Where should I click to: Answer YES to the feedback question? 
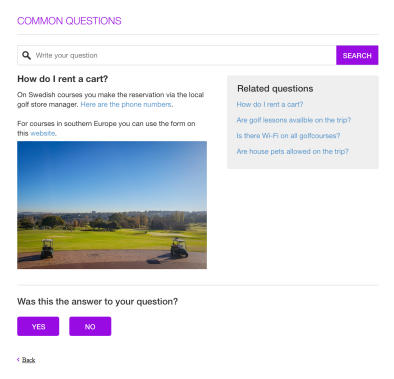[38, 326]
